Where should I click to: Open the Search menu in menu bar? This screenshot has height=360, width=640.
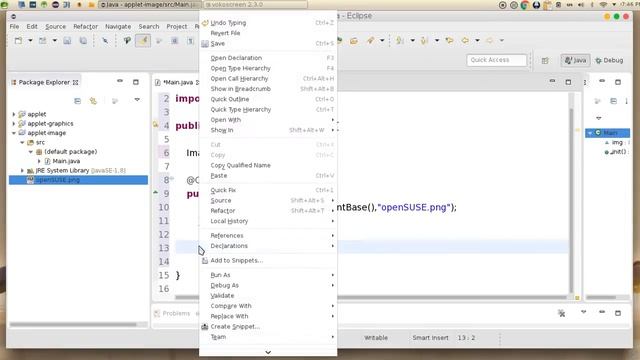click(x=149, y=27)
